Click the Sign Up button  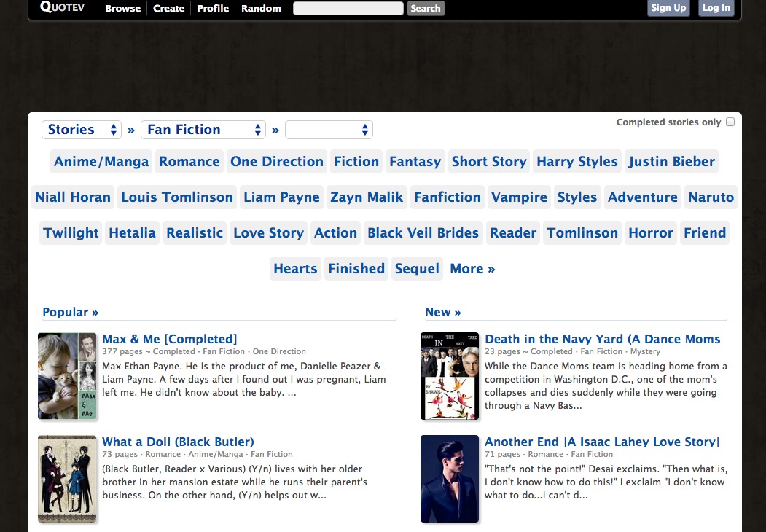pos(668,8)
